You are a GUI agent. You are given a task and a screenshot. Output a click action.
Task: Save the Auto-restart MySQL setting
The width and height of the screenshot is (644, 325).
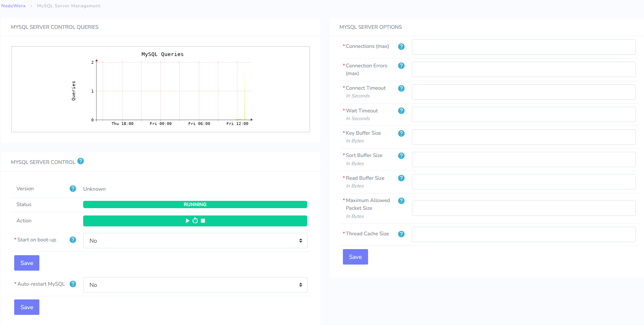click(27, 307)
